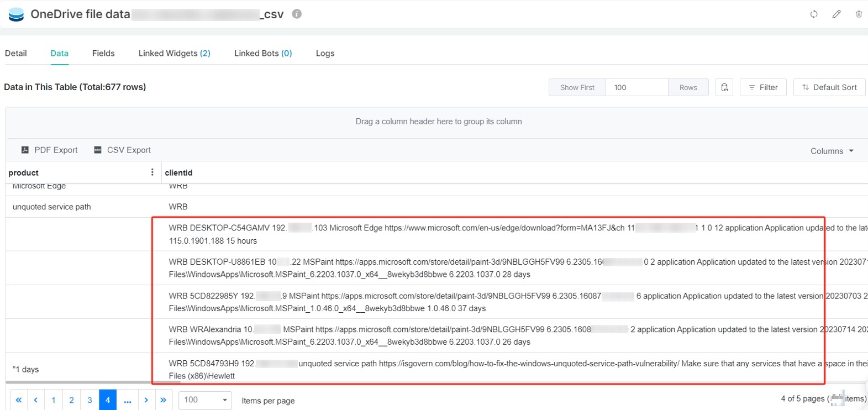
Task: Open the items per page dropdown
Action: [205, 400]
